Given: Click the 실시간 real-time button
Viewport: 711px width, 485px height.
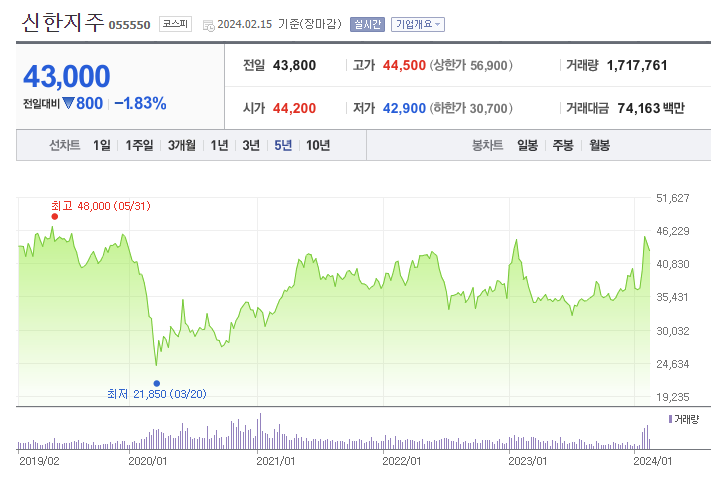Looking at the screenshot, I should click(367, 24).
